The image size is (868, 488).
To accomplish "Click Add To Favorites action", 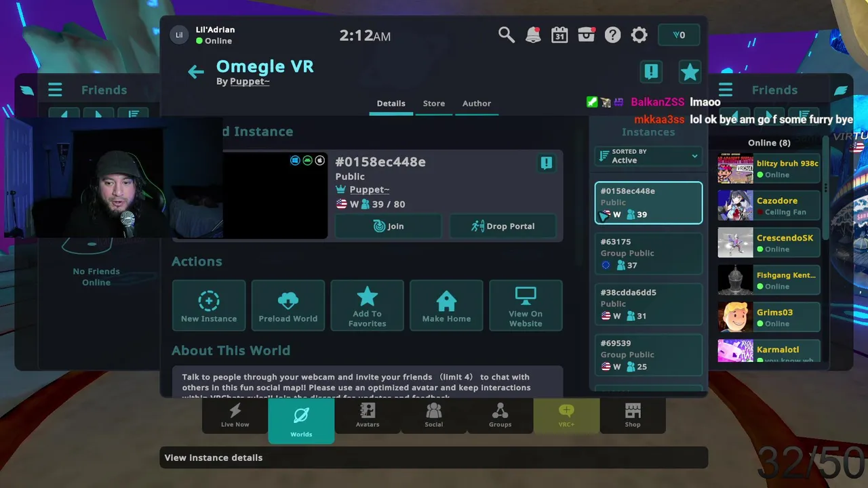I will 367,305.
